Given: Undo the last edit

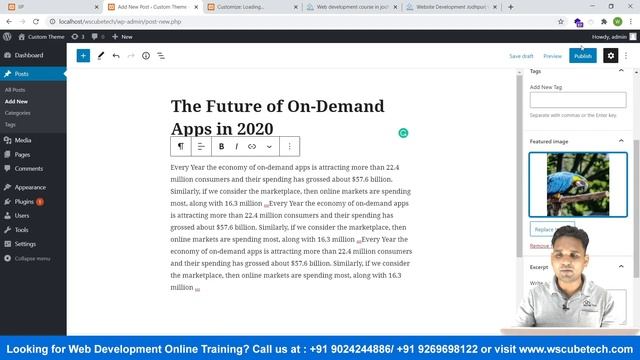Looking at the screenshot, I should 116,56.
